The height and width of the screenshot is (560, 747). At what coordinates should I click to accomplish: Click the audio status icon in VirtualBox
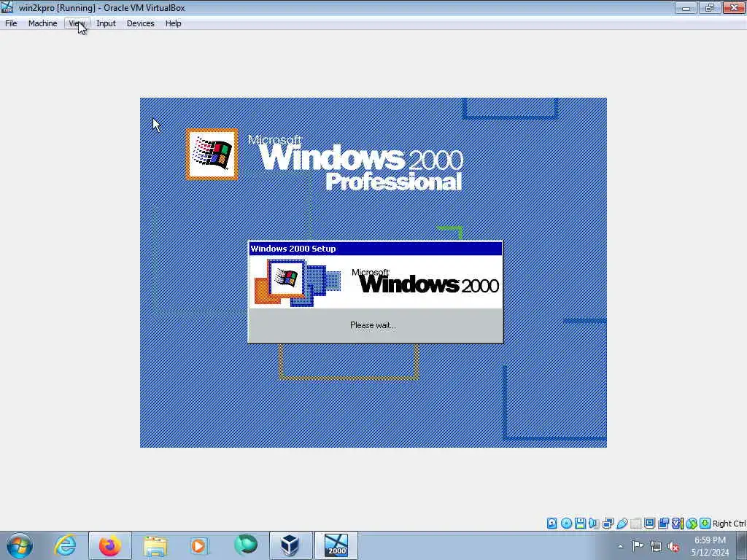coord(594,524)
